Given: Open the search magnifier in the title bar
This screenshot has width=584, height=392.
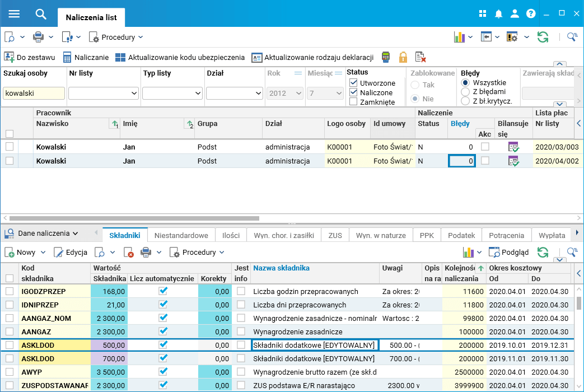Looking at the screenshot, I should [41, 14].
